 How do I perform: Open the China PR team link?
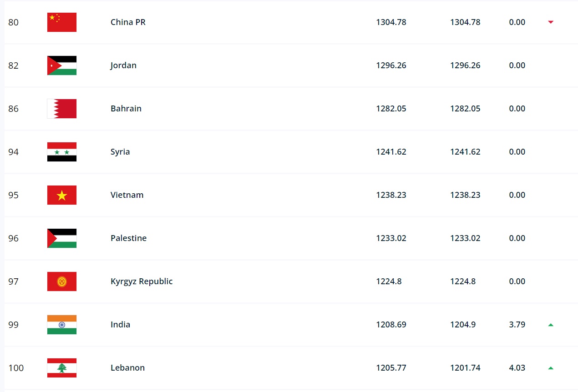[128, 22]
